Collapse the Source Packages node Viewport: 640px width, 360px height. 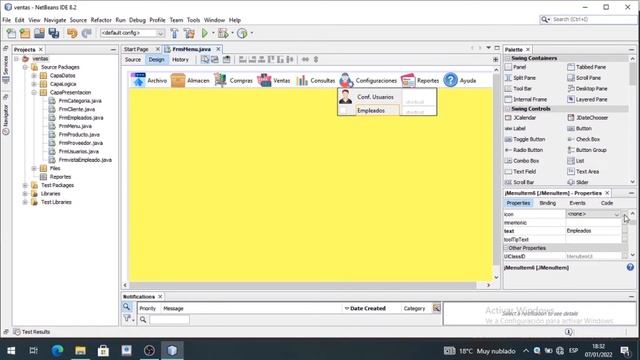(x=25, y=67)
